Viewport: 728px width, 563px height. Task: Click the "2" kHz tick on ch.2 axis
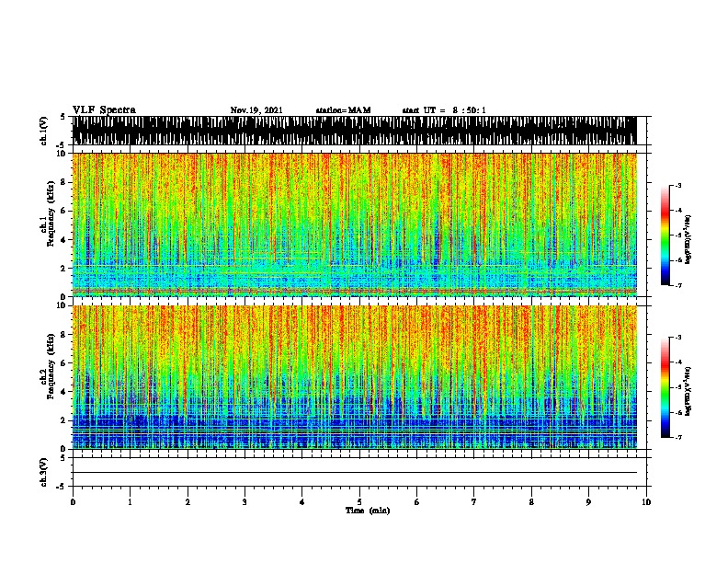point(64,420)
